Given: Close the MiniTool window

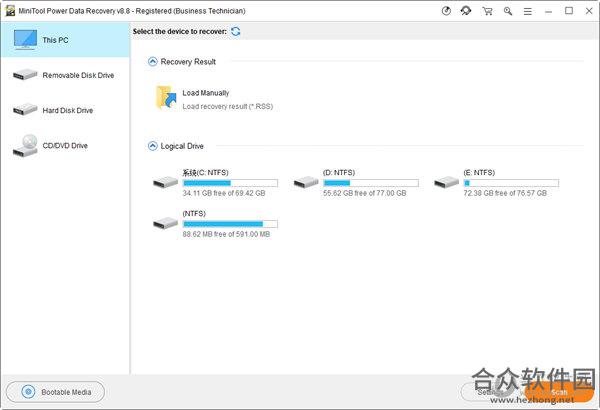Looking at the screenshot, I should pyautogui.click(x=589, y=11).
